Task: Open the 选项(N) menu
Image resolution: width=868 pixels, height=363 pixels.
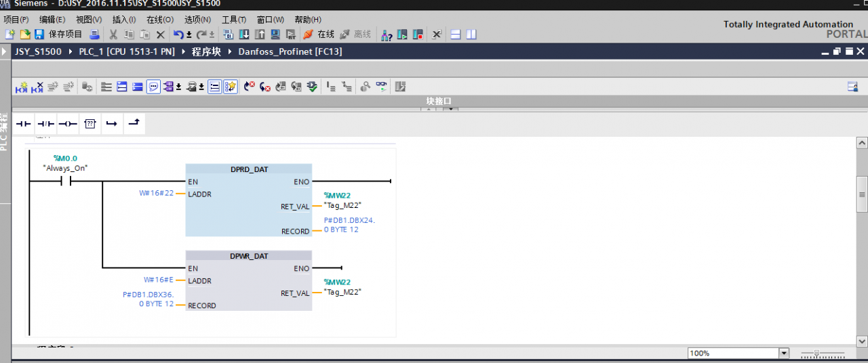Action: pyautogui.click(x=197, y=20)
